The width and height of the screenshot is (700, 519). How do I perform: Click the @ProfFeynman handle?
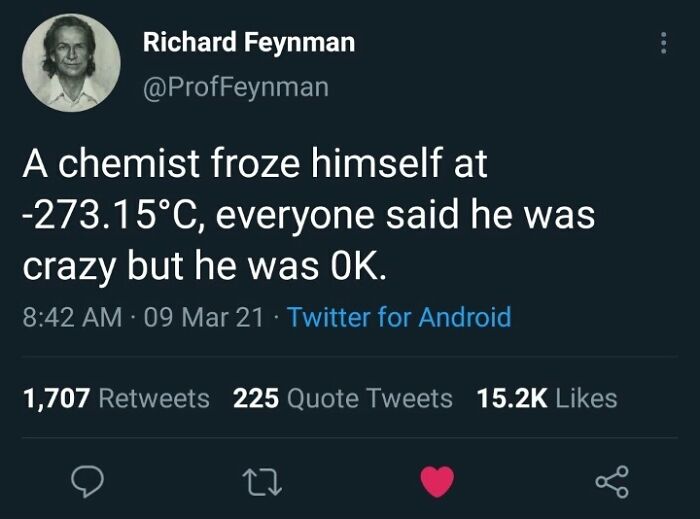[x=235, y=87]
